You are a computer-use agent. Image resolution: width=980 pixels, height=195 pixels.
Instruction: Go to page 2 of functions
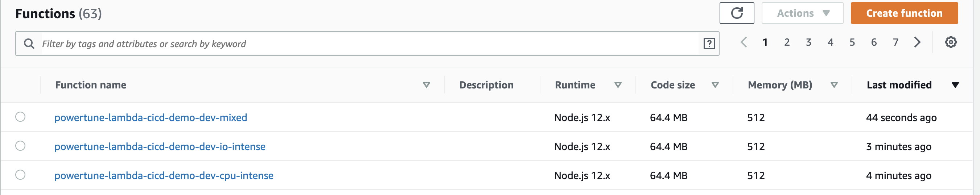(x=787, y=42)
